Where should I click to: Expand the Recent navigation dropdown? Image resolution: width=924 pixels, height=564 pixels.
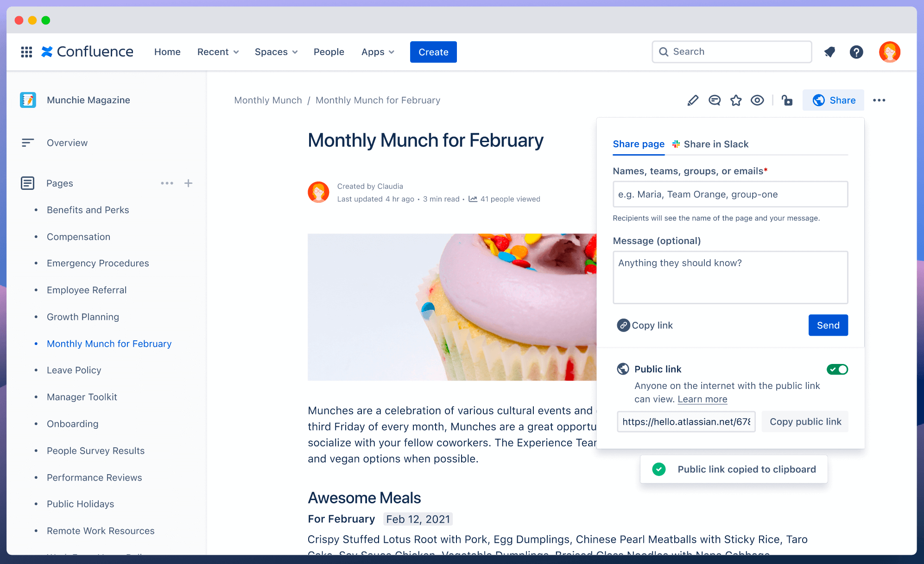pos(217,51)
